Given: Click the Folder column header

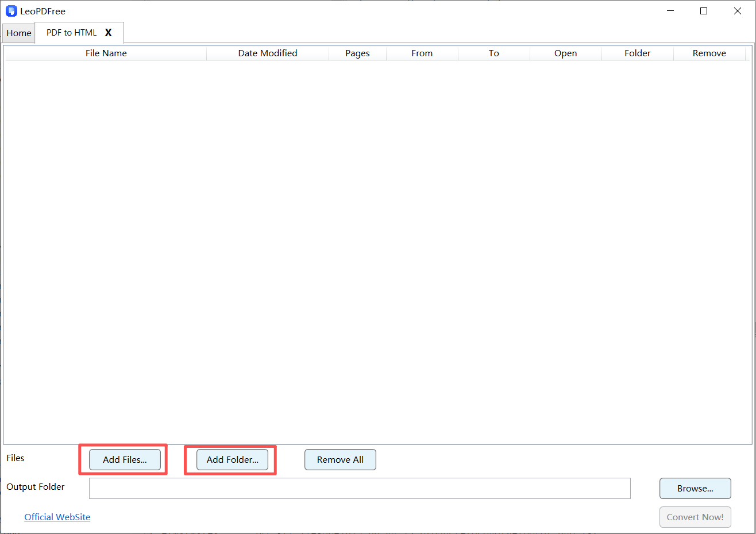Looking at the screenshot, I should coord(637,53).
